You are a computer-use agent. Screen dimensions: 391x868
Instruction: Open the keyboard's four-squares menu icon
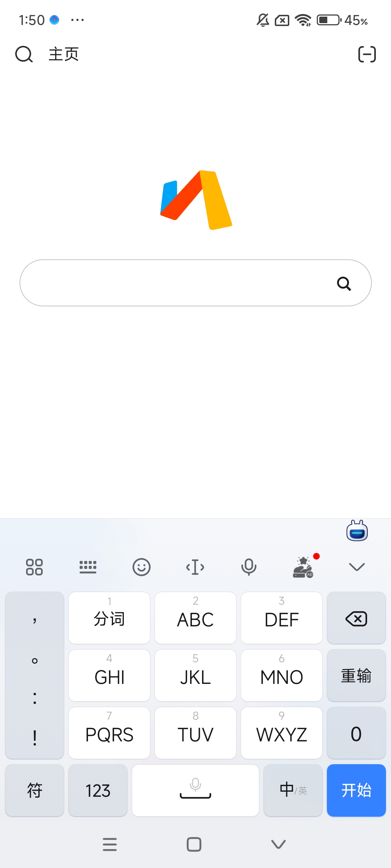click(x=34, y=567)
